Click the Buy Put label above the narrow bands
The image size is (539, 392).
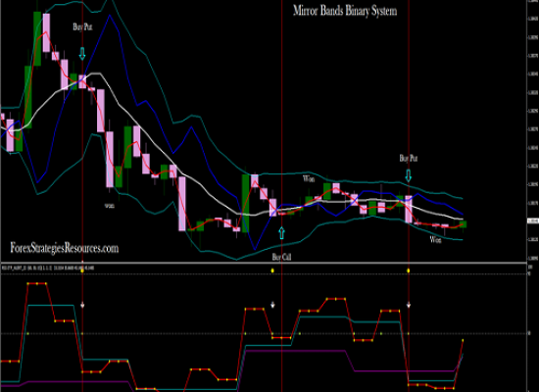pyautogui.click(x=409, y=158)
